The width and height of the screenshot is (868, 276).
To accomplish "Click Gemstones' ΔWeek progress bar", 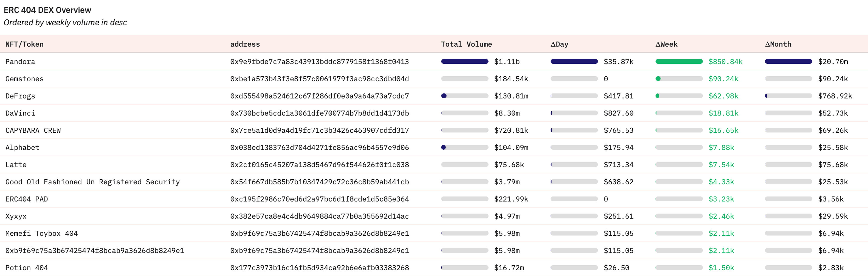I will (x=679, y=79).
